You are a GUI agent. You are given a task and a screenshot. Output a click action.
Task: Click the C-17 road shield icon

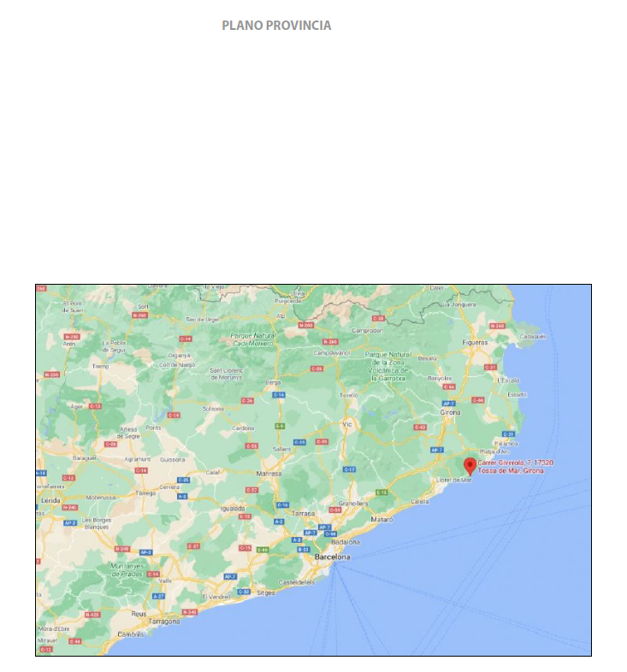[x=349, y=469]
